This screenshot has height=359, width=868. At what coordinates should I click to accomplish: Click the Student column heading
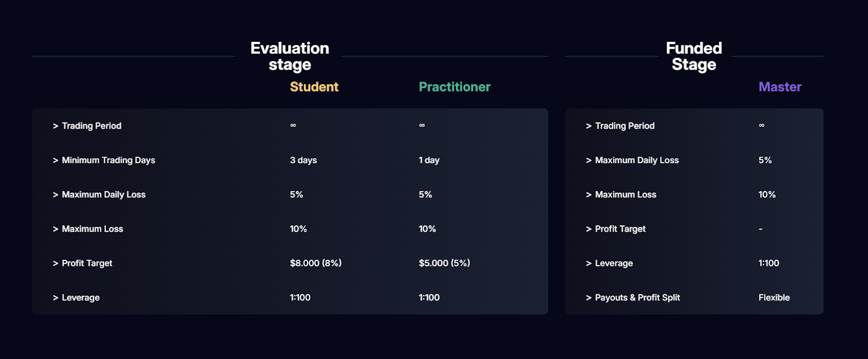(314, 87)
